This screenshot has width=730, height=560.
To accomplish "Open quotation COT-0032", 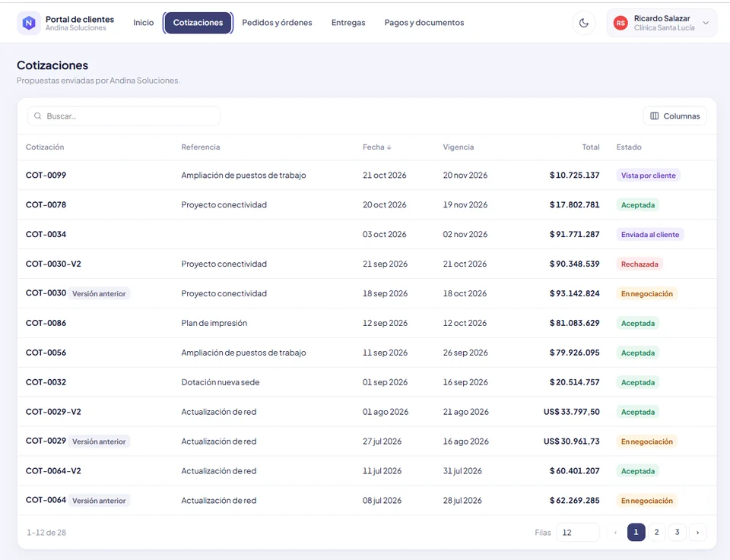I will [46, 382].
